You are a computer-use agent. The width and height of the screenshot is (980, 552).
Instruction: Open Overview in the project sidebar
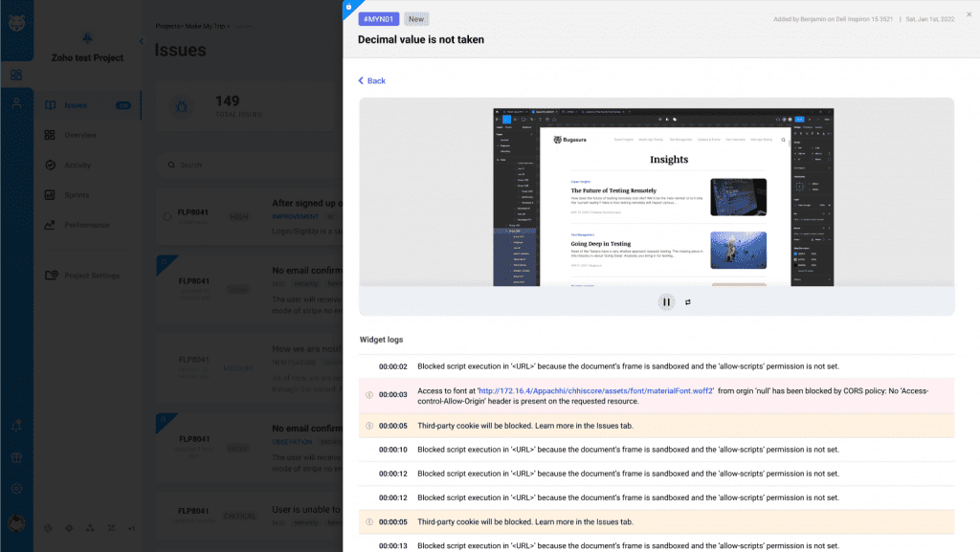pyautogui.click(x=80, y=135)
